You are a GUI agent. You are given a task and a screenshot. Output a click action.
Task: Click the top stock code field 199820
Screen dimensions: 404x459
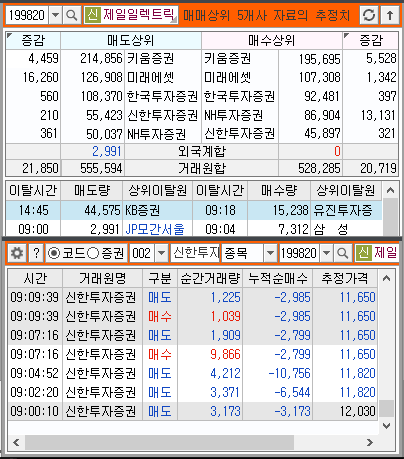[27, 15]
